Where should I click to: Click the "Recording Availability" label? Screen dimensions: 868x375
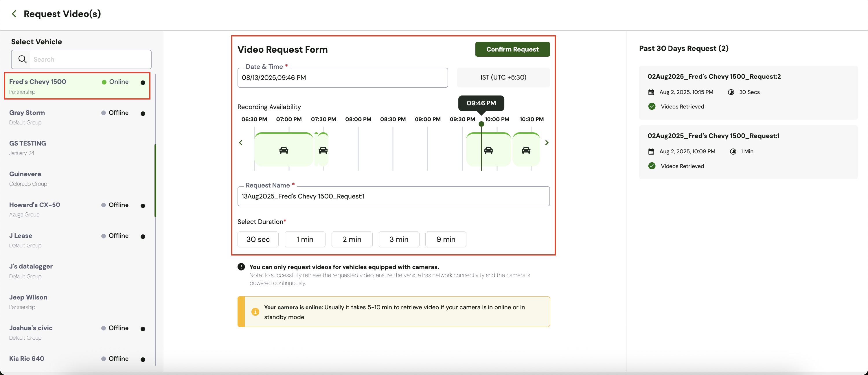269,107
